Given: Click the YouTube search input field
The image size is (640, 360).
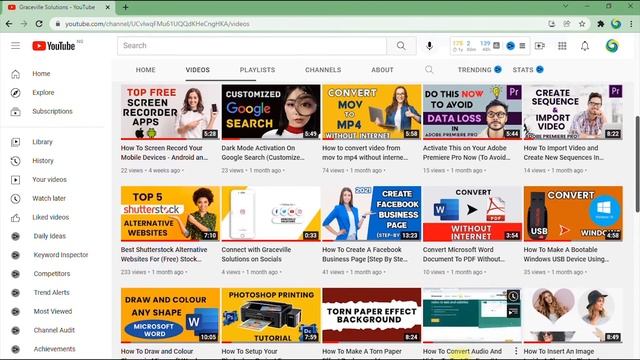Looking at the screenshot, I should (x=252, y=46).
